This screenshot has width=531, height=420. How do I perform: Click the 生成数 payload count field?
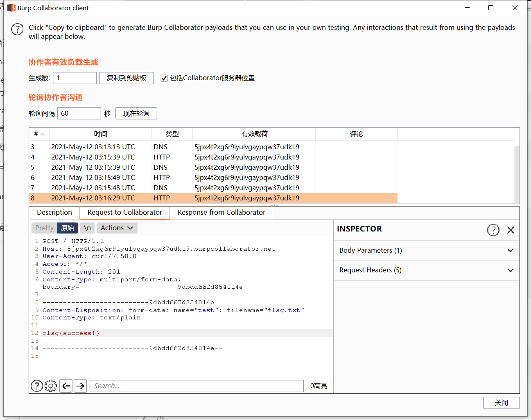pos(75,78)
